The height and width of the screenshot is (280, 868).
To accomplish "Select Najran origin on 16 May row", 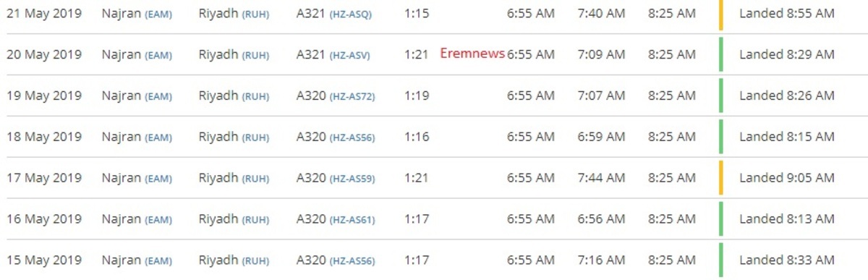I will coord(122,219).
